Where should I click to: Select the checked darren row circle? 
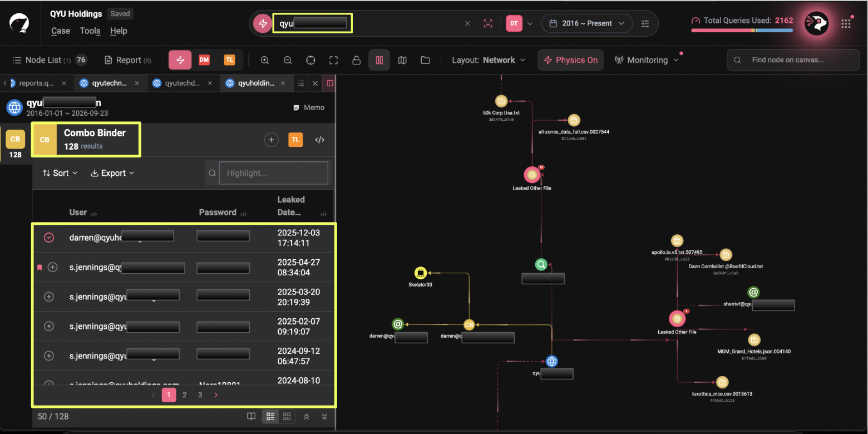(49, 238)
